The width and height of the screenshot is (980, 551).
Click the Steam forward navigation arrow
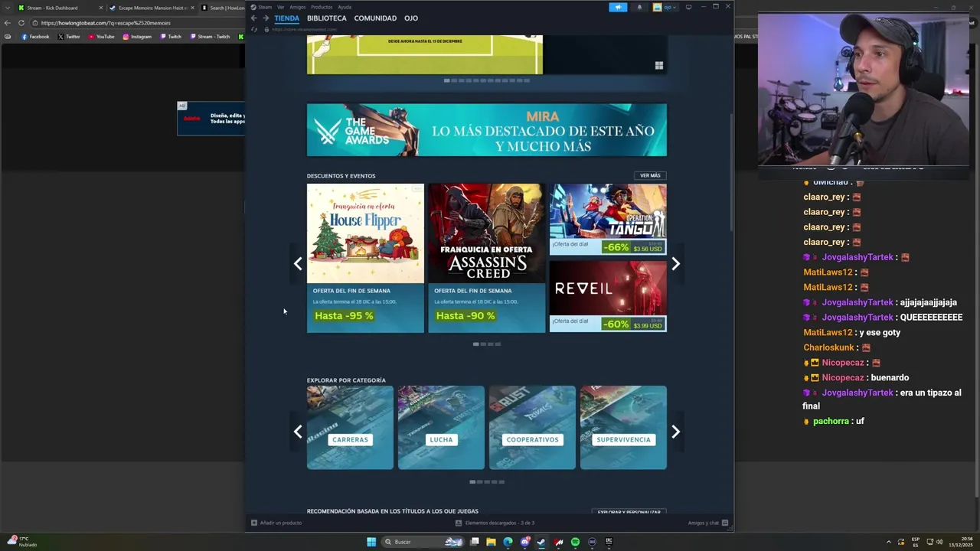coord(266,18)
